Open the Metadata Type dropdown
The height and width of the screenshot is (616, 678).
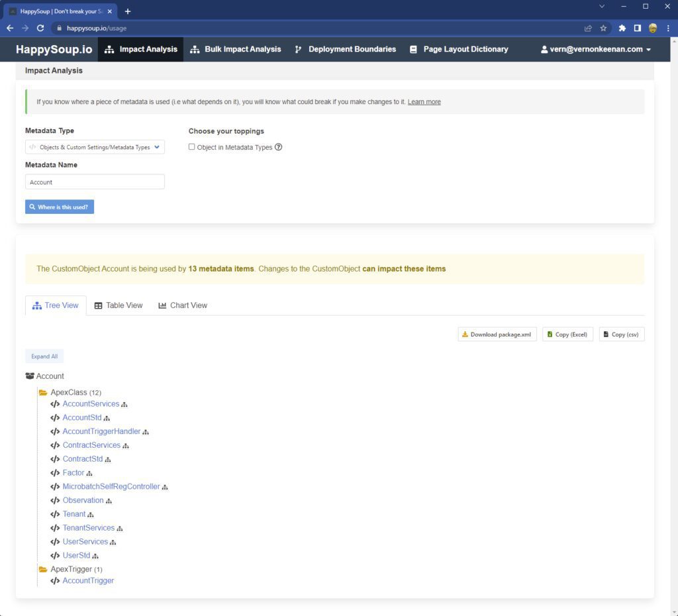95,147
